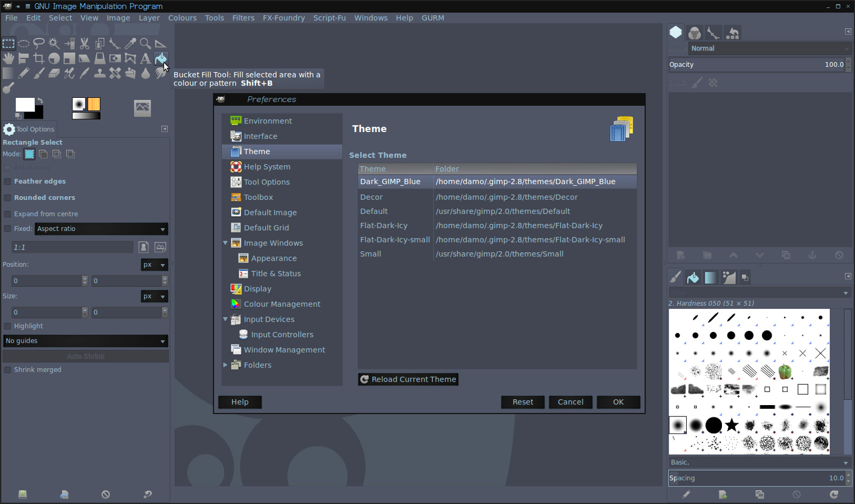Select the Crop tool
The width and height of the screenshot is (855, 504).
38,59
